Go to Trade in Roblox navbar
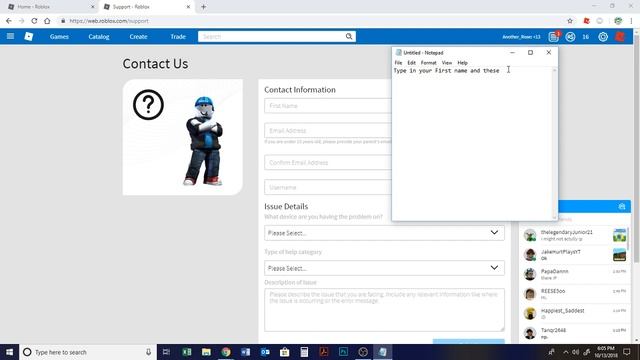Viewport: 640px width, 360px height. 178,37
